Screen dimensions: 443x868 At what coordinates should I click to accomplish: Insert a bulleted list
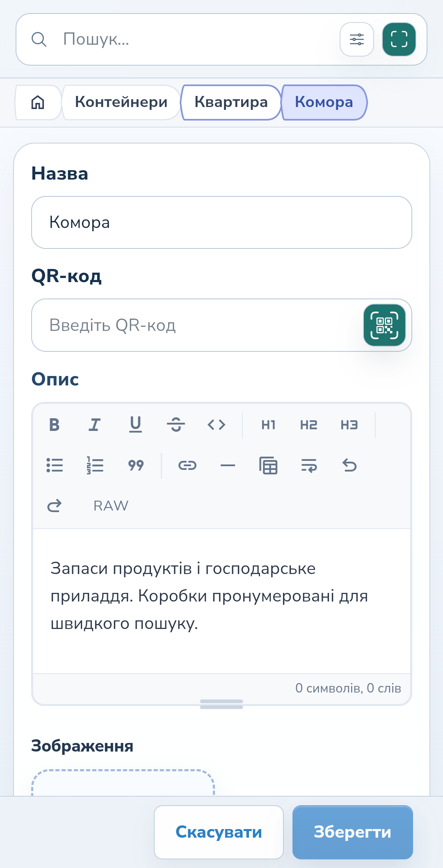tap(54, 465)
